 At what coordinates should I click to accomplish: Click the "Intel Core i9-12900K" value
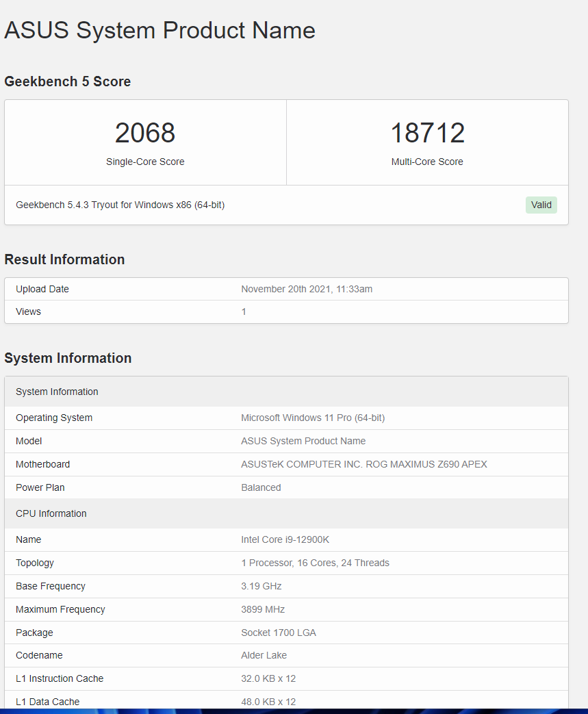285,539
